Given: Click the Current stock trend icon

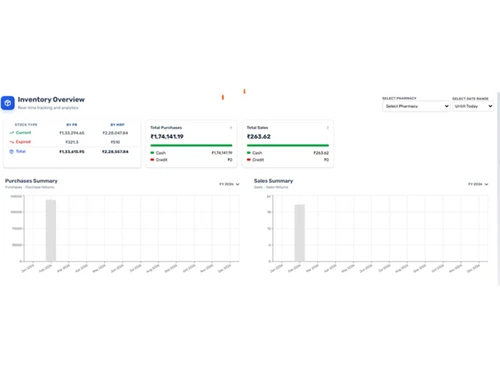Looking at the screenshot, I should (x=12, y=133).
